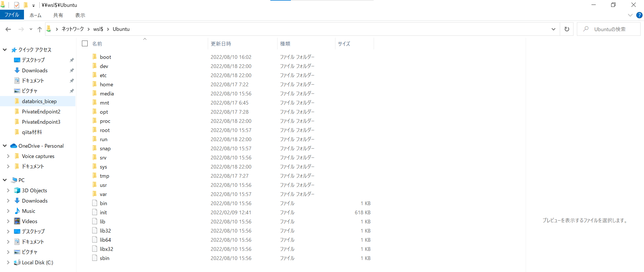The width and height of the screenshot is (644, 272).
Task: Open Music folder in PC tree
Action: (x=29, y=211)
